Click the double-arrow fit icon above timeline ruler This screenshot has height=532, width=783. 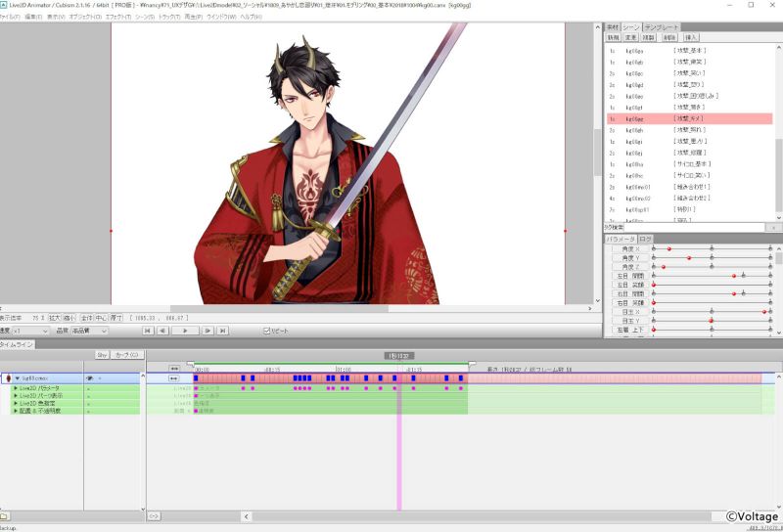[174, 369]
